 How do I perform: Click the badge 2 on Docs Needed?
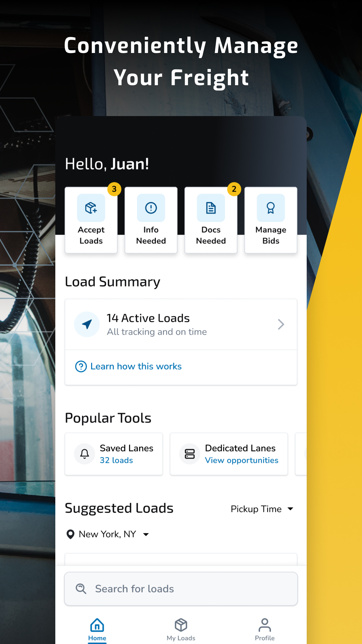click(234, 189)
